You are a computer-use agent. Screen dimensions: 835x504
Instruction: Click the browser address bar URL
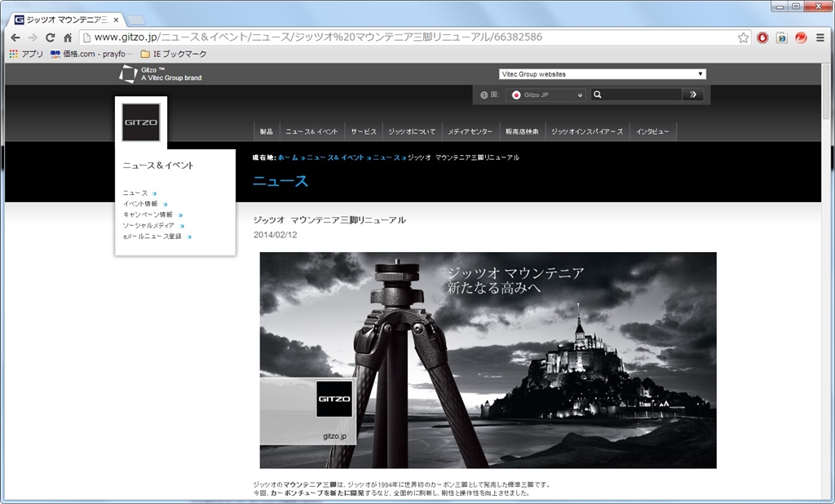[x=318, y=38]
